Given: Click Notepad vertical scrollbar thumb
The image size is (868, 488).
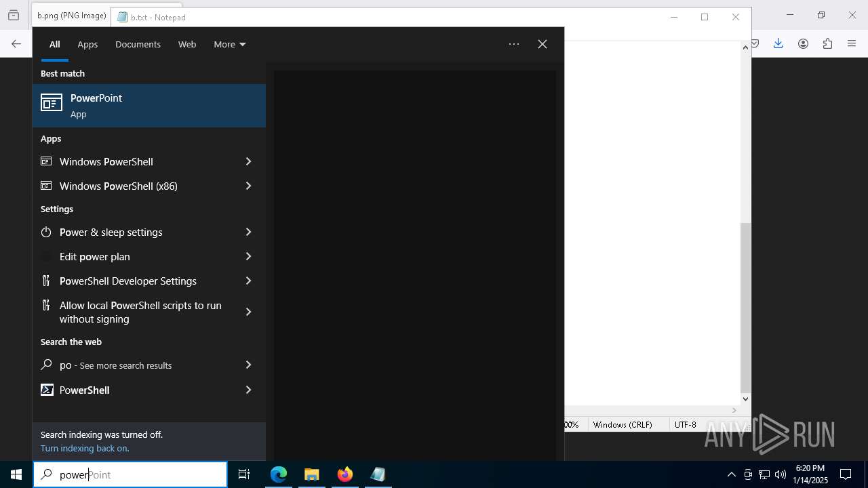Looking at the screenshot, I should click(745, 308).
